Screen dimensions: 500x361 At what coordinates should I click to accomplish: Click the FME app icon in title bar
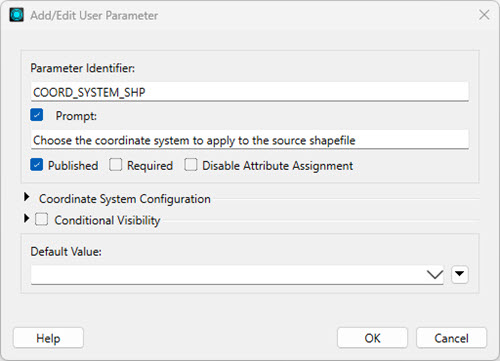17,15
